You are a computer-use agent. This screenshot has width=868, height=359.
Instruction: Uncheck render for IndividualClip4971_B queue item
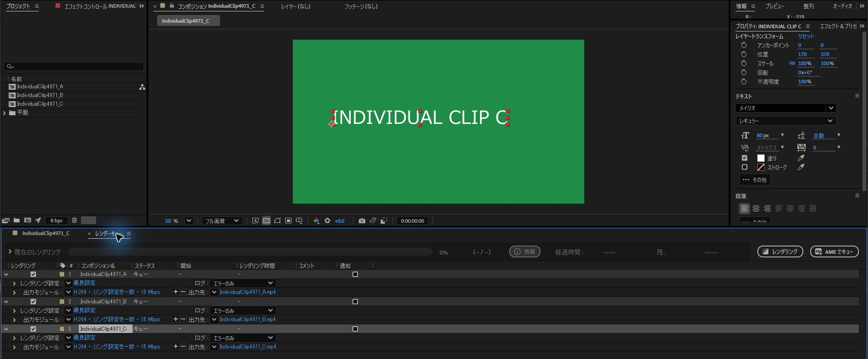pos(33,302)
